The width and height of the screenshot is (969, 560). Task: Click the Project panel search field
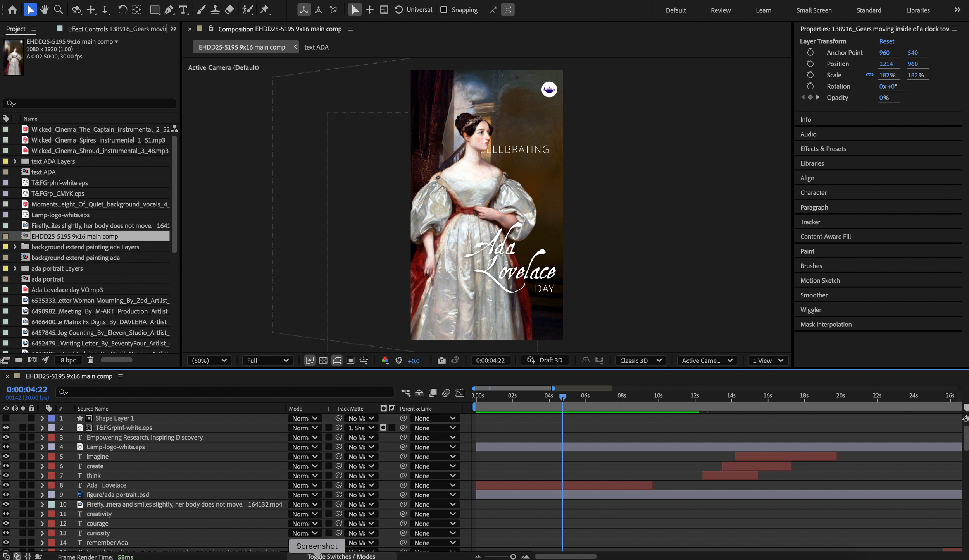[90, 103]
